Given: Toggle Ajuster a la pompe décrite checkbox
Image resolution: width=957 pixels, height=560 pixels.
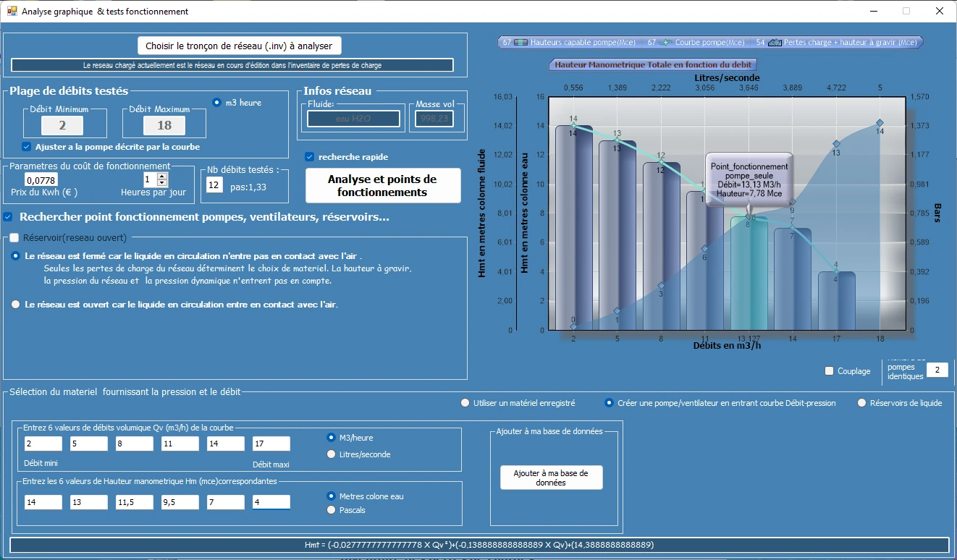Looking at the screenshot, I should pyautogui.click(x=27, y=147).
